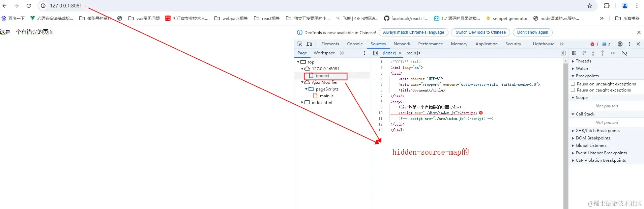Click the step into function button
644x209 pixels.
[x=593, y=53]
